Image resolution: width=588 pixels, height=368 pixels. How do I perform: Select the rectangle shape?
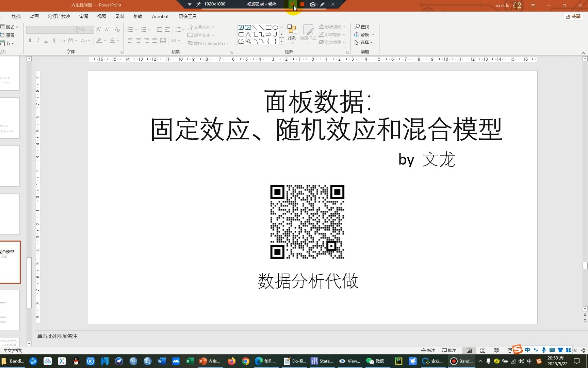[x=268, y=28]
